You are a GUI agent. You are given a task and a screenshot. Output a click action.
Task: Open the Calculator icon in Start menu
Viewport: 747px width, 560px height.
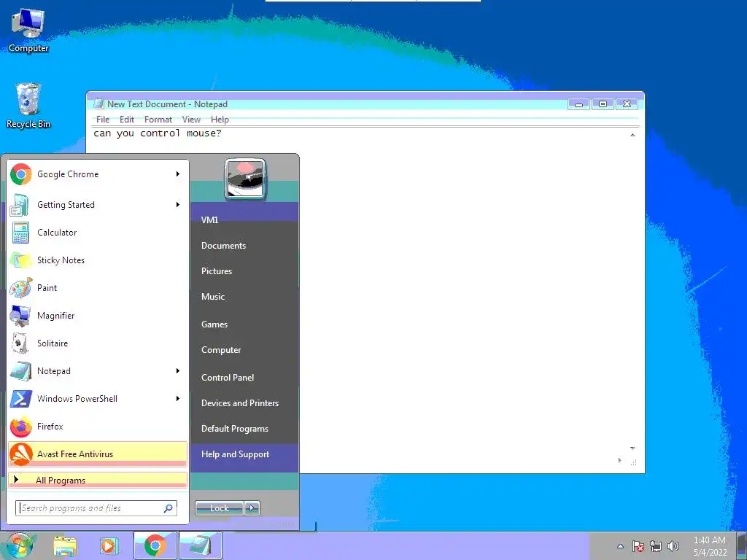click(x=21, y=233)
